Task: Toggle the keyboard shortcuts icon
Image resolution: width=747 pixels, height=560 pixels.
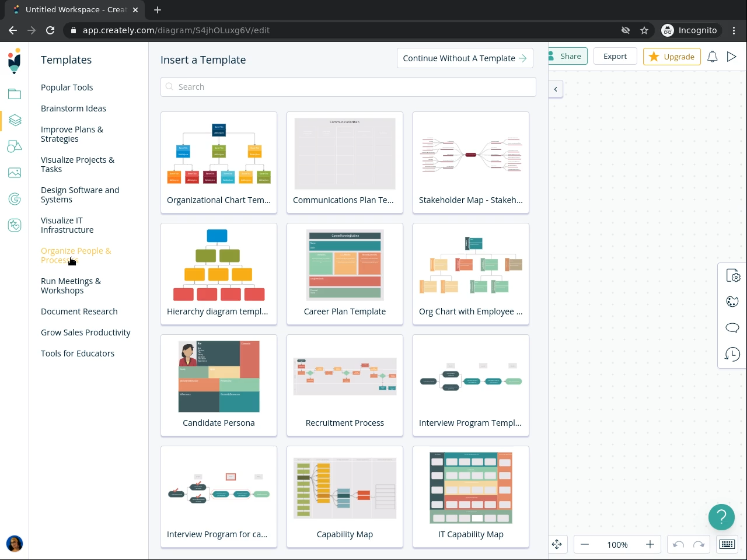Action: point(727,544)
